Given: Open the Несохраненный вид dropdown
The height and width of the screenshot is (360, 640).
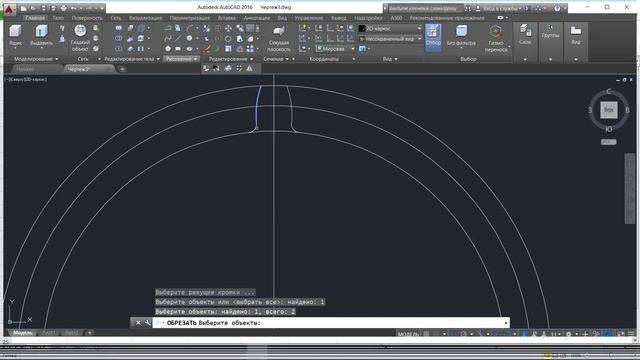Looking at the screenshot, I should pos(390,38).
